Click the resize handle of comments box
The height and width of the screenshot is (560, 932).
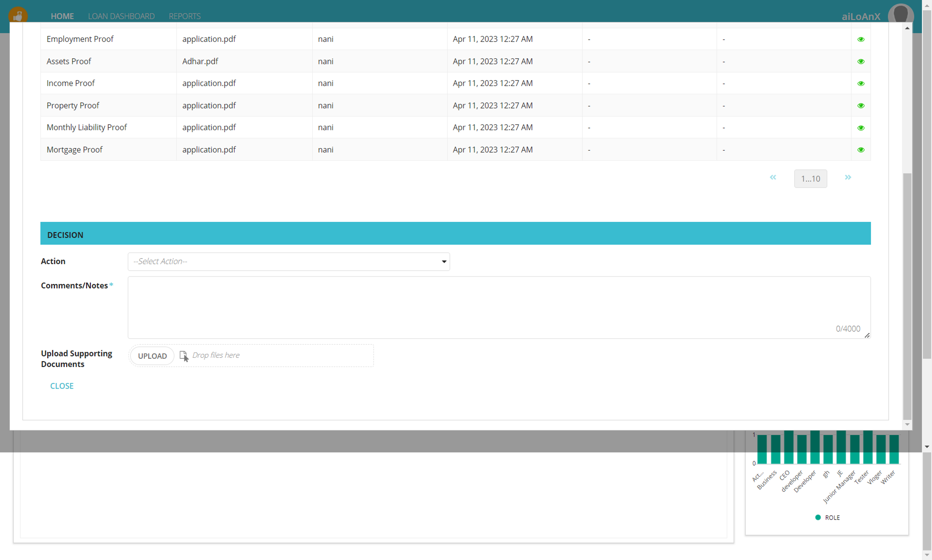(x=867, y=336)
